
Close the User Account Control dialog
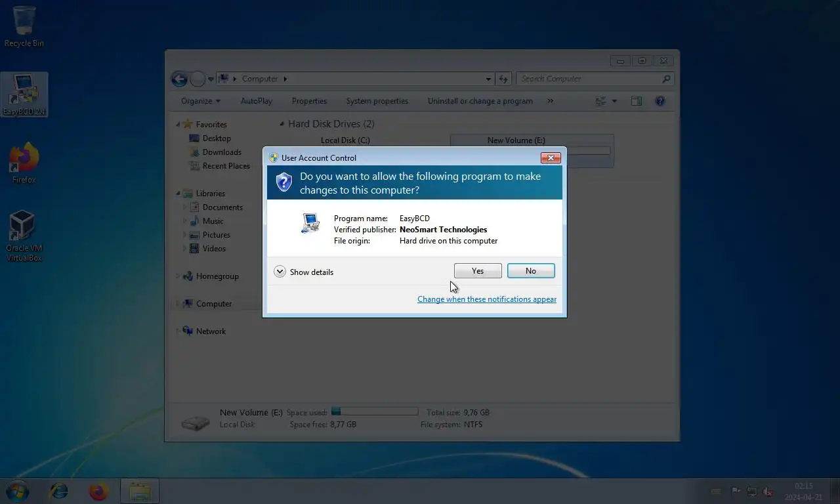(x=551, y=157)
